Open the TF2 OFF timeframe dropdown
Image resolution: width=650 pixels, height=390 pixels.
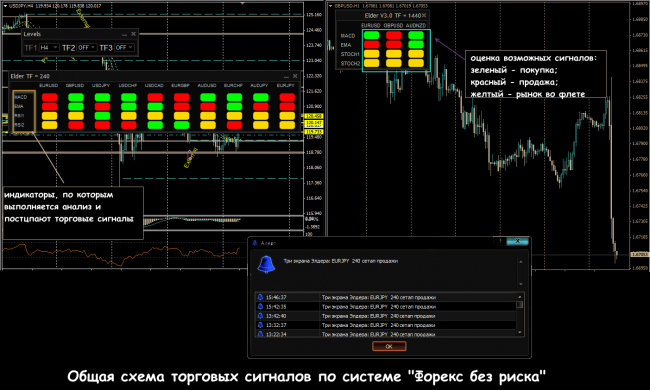click(87, 48)
